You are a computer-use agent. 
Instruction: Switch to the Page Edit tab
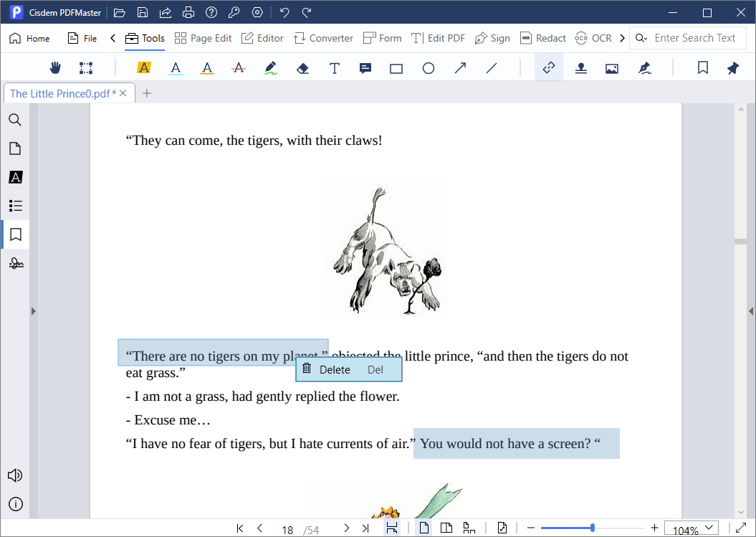[x=203, y=38]
